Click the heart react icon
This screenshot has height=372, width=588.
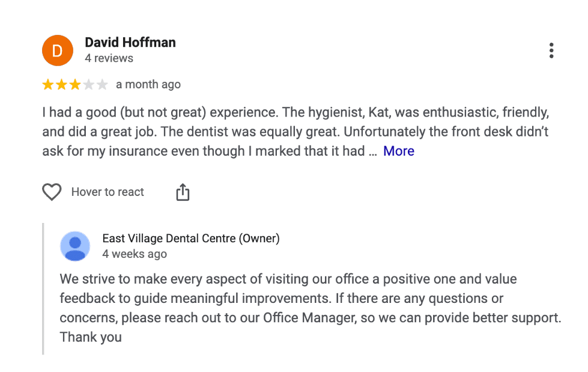(52, 192)
